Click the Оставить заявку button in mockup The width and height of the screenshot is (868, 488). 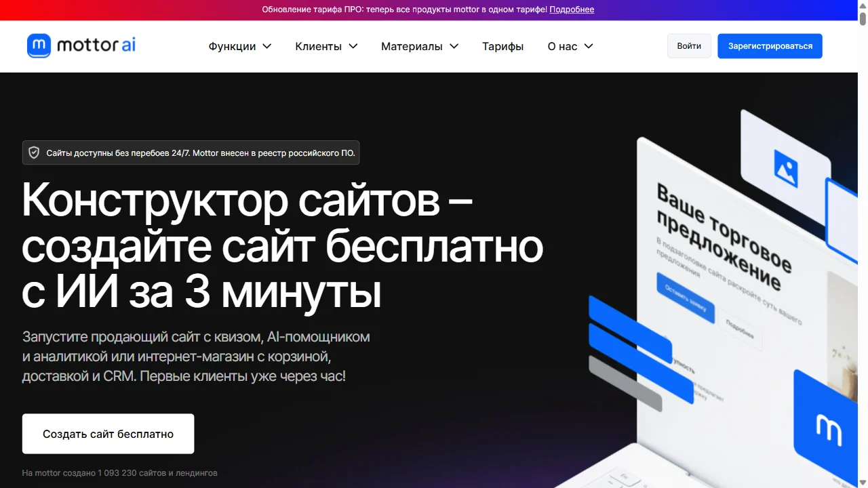(686, 298)
